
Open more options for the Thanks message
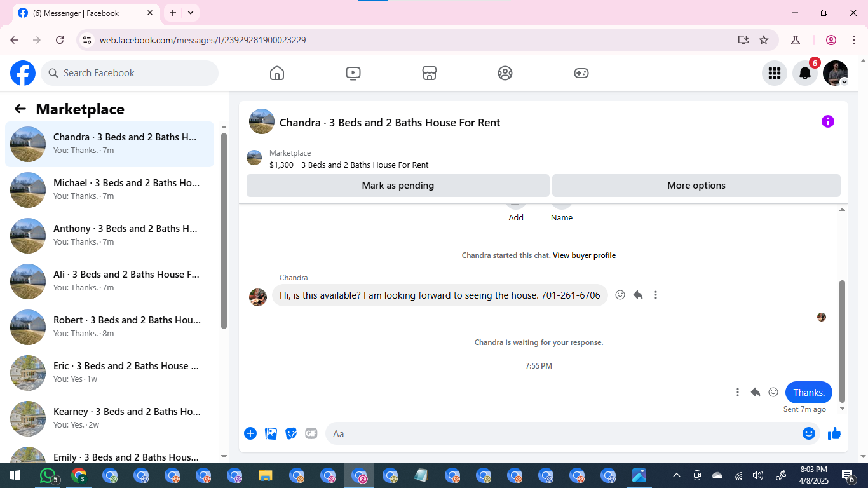tap(738, 392)
